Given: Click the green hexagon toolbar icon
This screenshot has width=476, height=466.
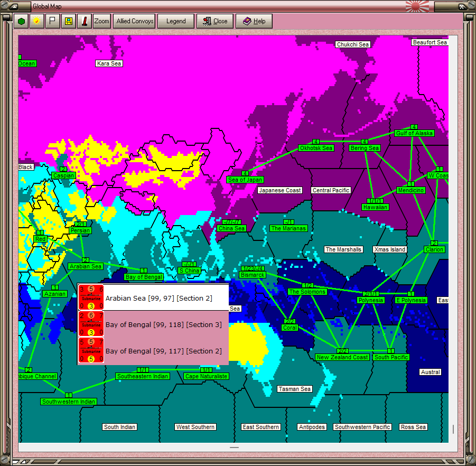Looking at the screenshot, I should click(x=21, y=21).
